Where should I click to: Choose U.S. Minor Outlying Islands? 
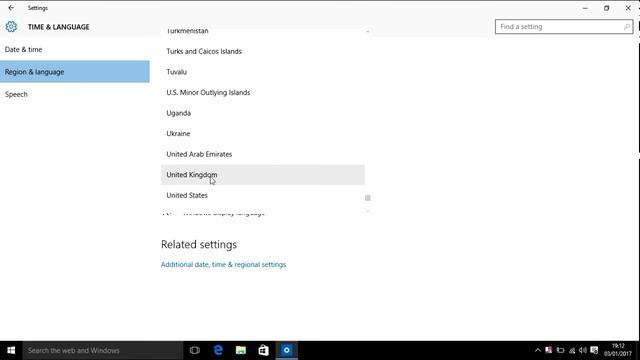tap(263, 93)
